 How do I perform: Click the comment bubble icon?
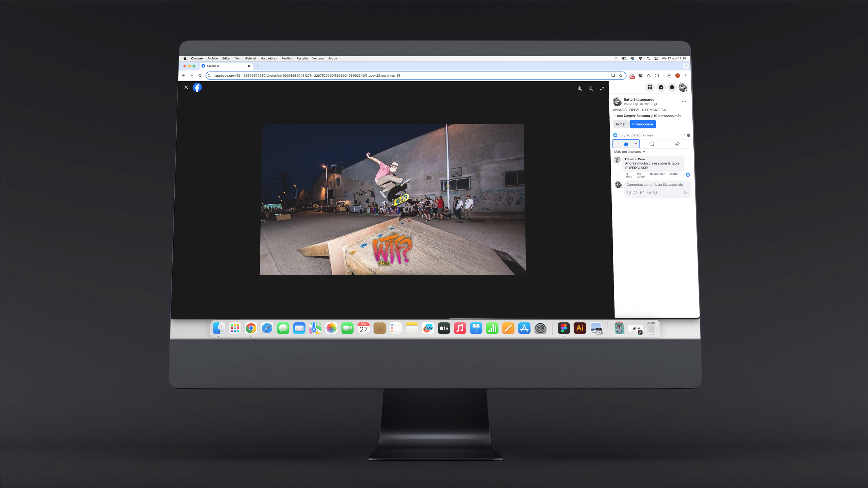point(652,144)
